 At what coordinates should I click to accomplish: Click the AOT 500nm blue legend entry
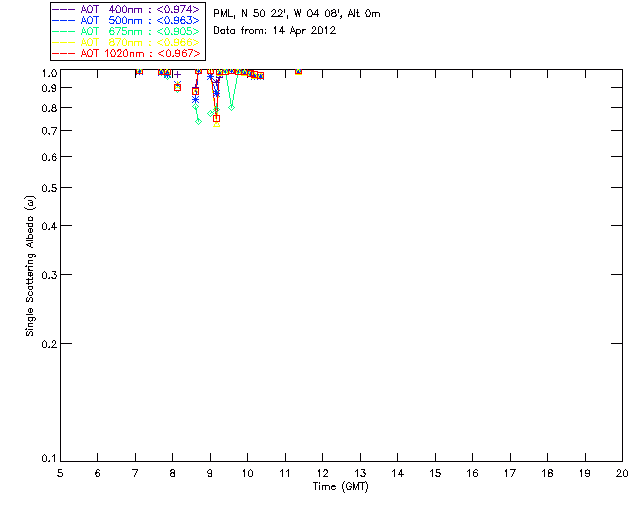tap(127, 20)
